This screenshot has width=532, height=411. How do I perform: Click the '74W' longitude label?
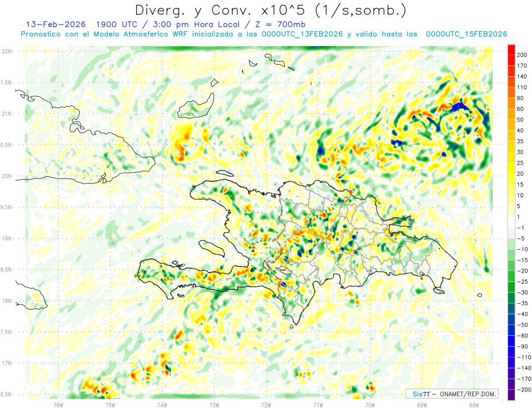pyautogui.click(x=162, y=404)
